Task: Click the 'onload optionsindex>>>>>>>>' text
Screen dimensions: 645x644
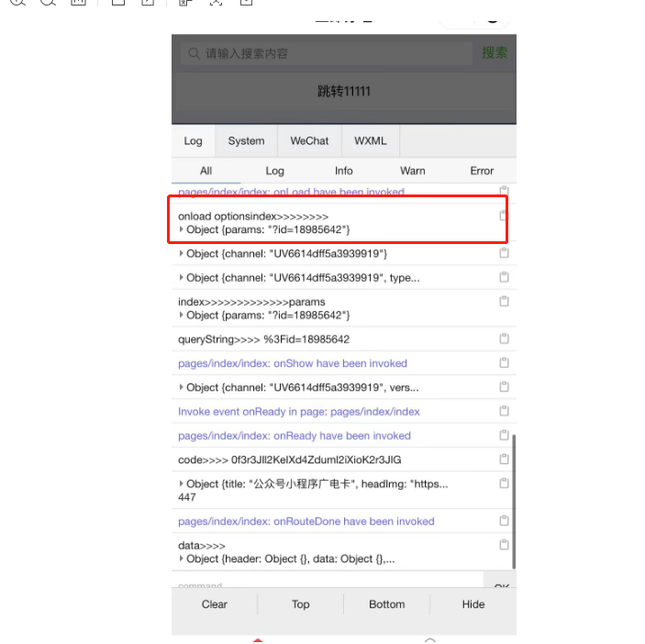Action: click(x=253, y=217)
